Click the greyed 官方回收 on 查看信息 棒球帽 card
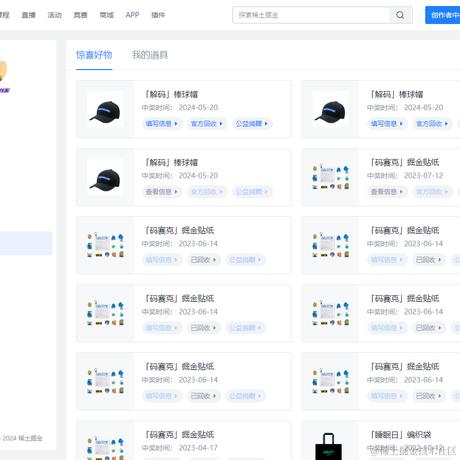460x460 pixels. pyautogui.click(x=207, y=192)
